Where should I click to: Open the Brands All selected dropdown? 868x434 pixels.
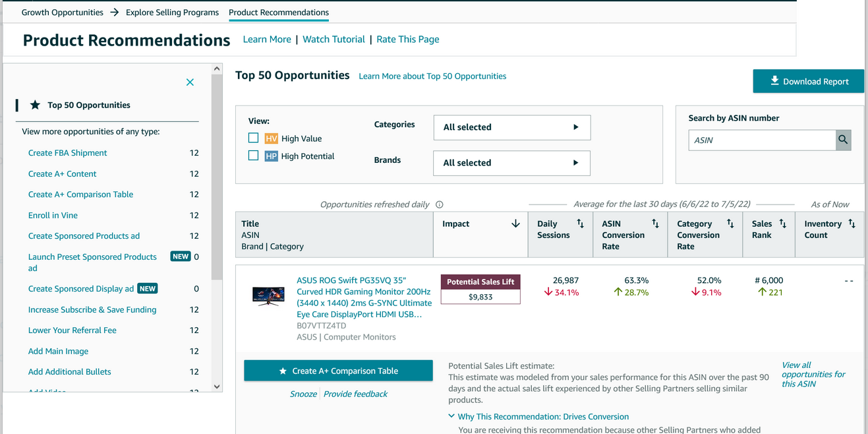click(511, 163)
